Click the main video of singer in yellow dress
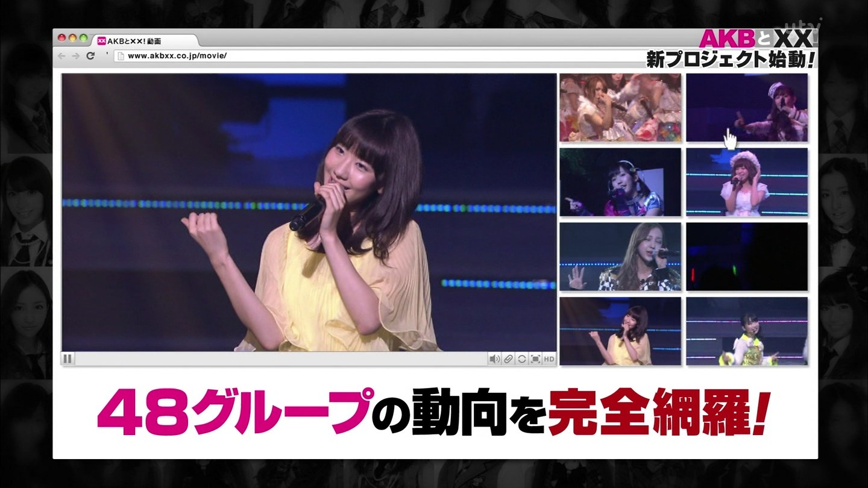The width and height of the screenshot is (868, 488). point(309,212)
